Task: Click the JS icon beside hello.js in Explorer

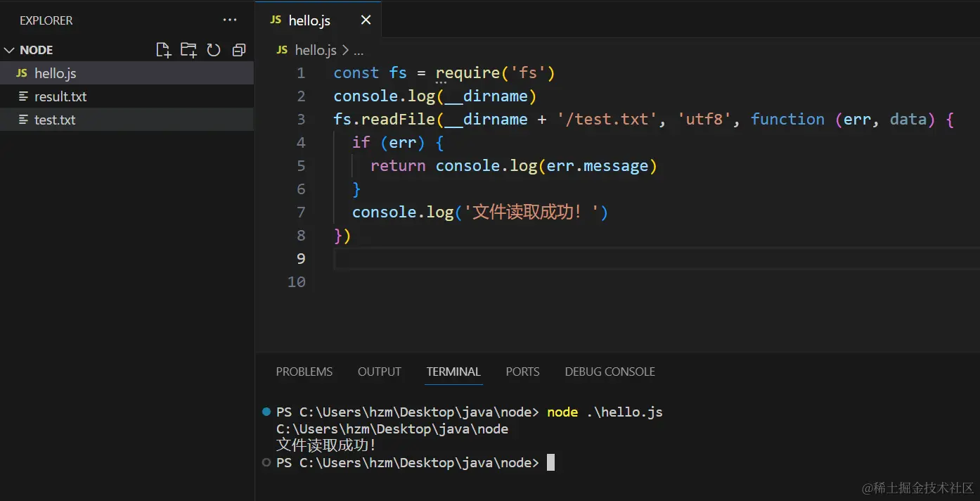Action: [x=22, y=73]
